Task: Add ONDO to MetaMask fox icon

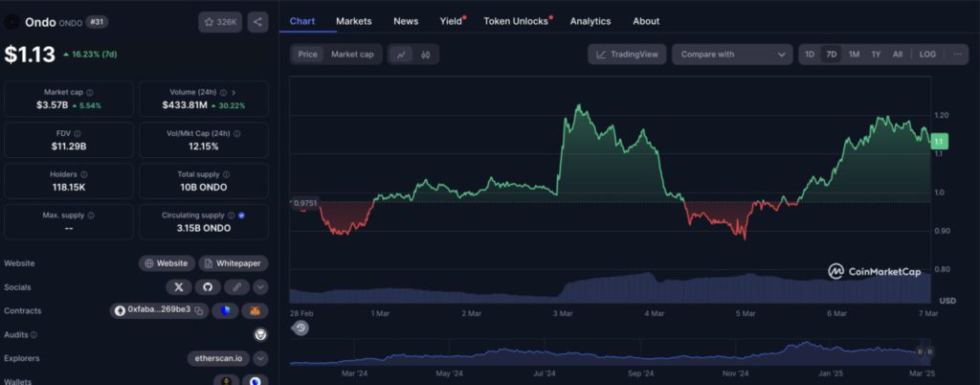Action: [x=255, y=310]
